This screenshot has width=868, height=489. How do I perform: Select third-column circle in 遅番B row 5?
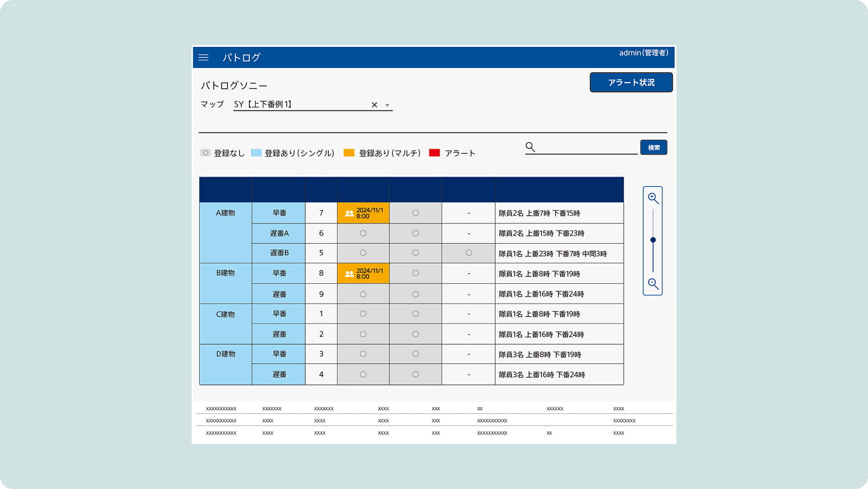tap(468, 253)
